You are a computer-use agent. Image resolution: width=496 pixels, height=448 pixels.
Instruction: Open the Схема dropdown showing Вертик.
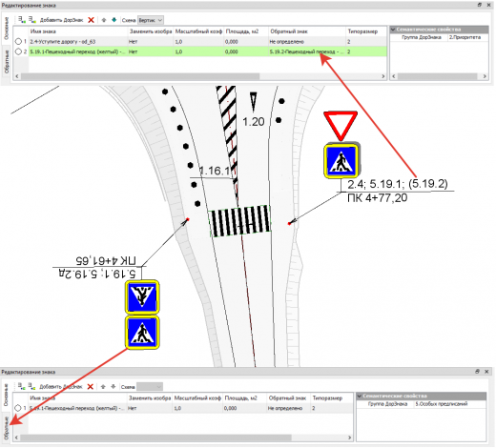[151, 20]
